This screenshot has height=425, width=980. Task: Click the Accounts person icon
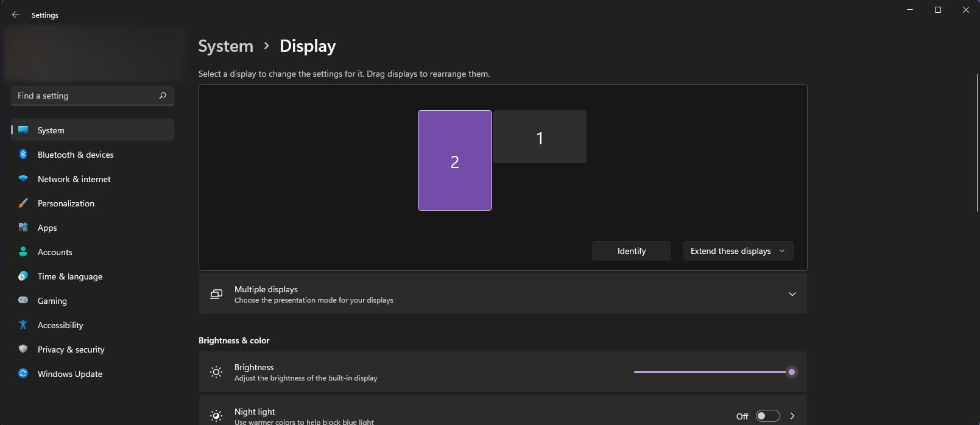[x=23, y=252]
